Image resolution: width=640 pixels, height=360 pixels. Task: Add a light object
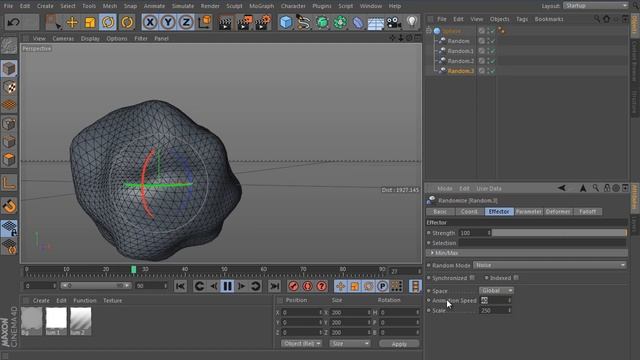point(412,22)
